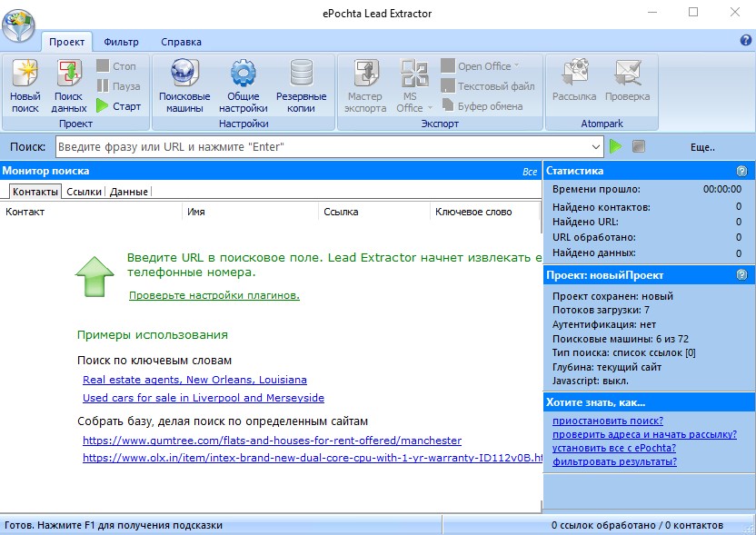
Task: Sort by the Ключевое слово column header
Action: pyautogui.click(x=484, y=212)
